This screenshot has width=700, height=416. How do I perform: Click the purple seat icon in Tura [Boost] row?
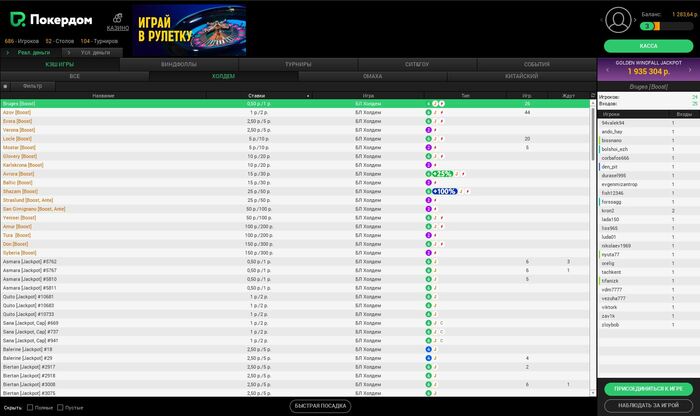[429, 235]
